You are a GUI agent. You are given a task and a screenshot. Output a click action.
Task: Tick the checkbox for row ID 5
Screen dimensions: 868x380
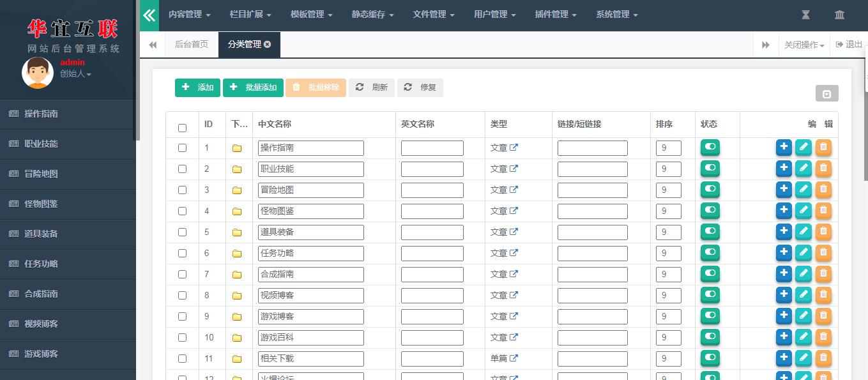(x=182, y=232)
